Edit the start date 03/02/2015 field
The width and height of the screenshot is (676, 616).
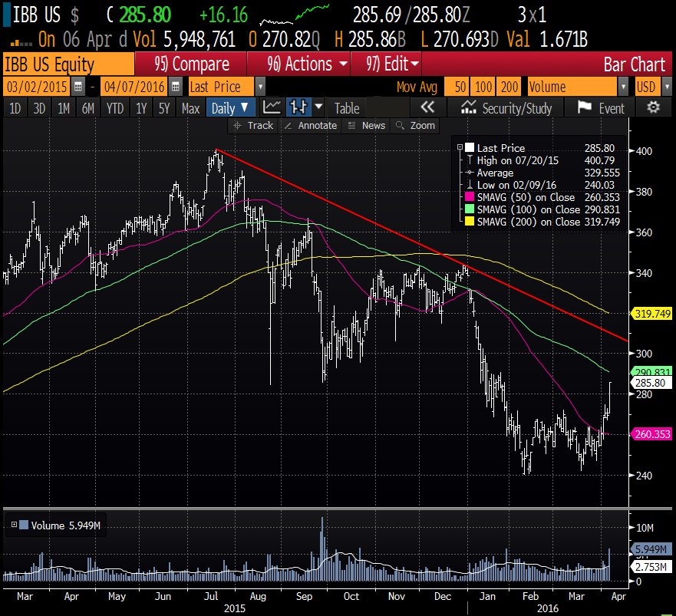[x=37, y=87]
